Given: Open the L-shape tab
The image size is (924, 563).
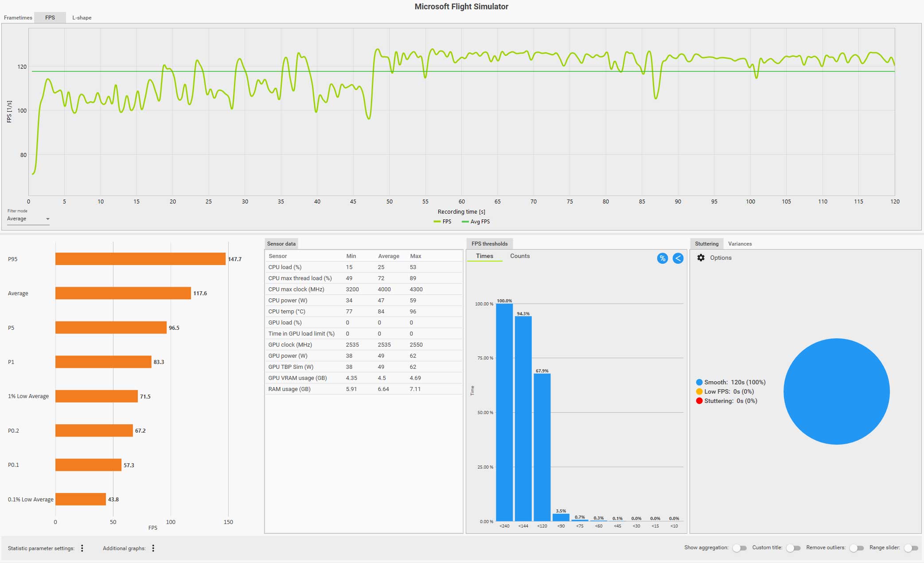Looking at the screenshot, I should click(x=82, y=18).
